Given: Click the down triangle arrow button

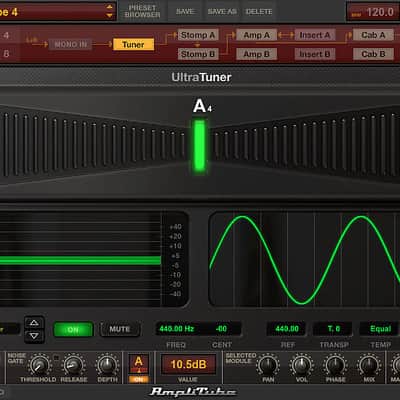Looking at the screenshot, I should [x=34, y=336].
